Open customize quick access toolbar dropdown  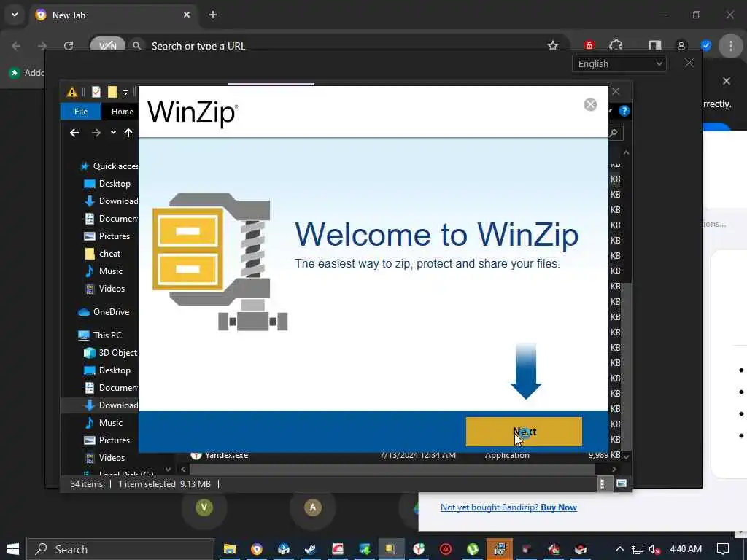[x=125, y=93]
